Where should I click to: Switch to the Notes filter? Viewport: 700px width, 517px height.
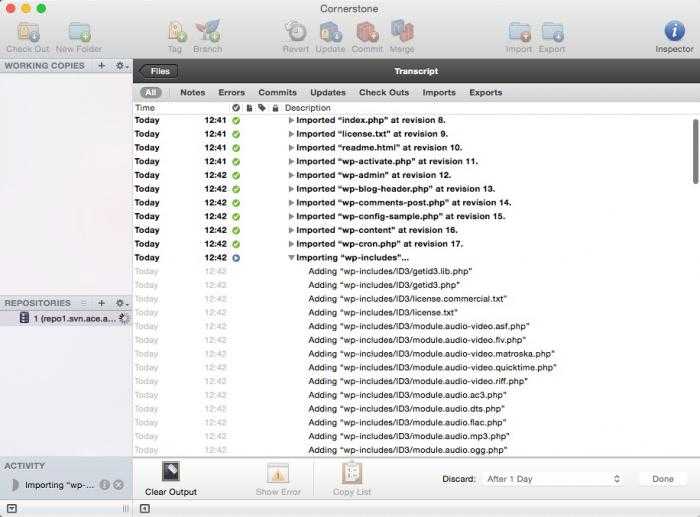[192, 92]
